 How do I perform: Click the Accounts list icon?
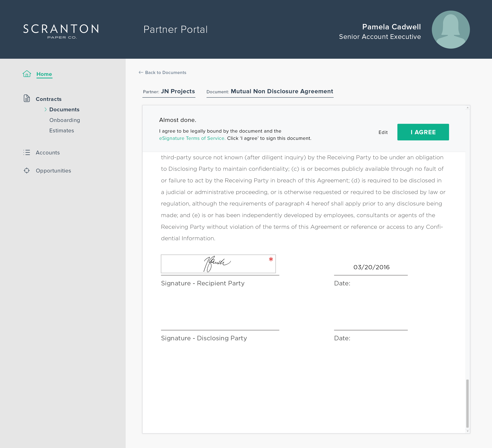tap(27, 152)
